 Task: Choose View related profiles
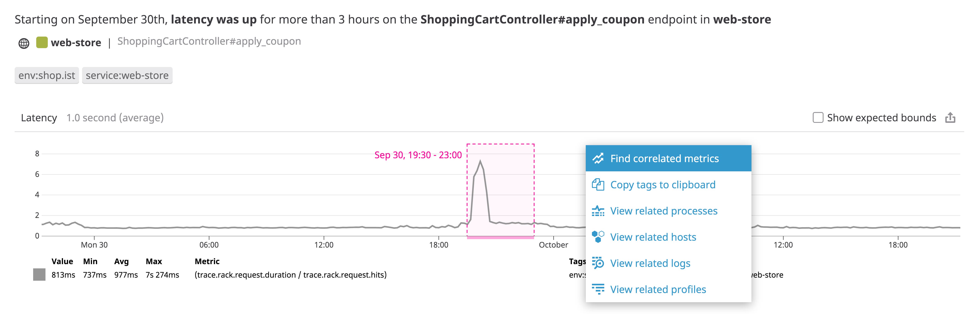coord(658,290)
